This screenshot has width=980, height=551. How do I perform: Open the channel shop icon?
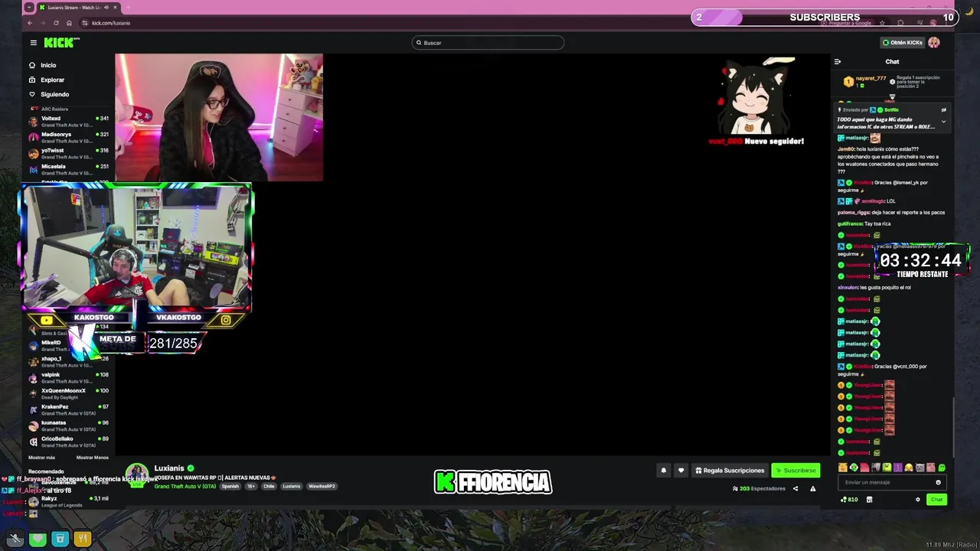(869, 500)
